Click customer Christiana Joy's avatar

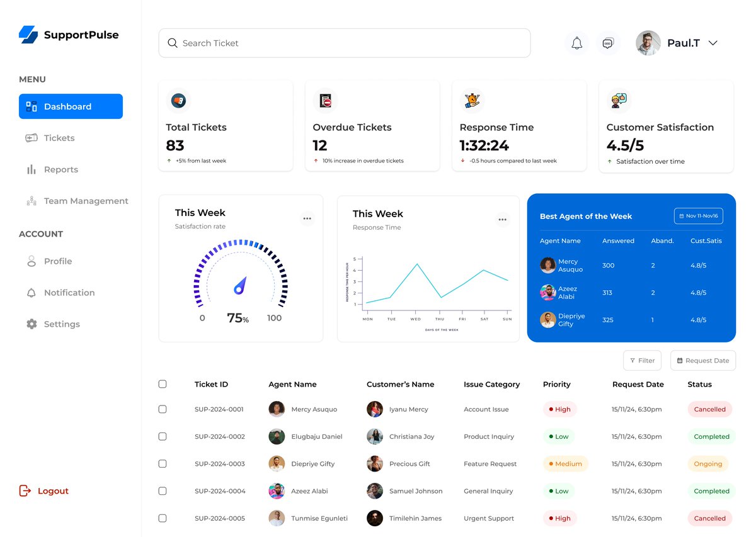point(375,436)
